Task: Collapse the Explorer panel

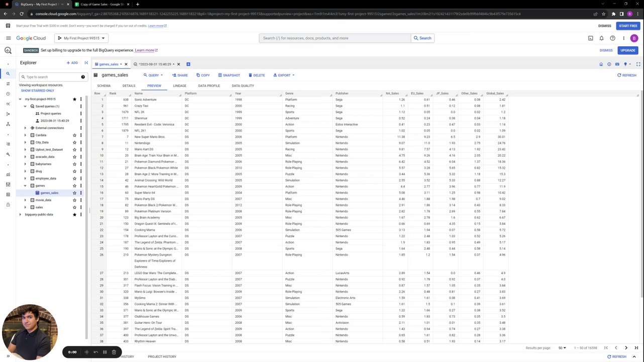Action: [x=86, y=63]
